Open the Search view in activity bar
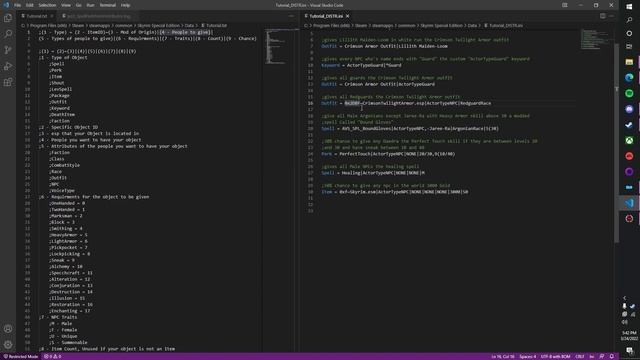 click(x=8, y=34)
